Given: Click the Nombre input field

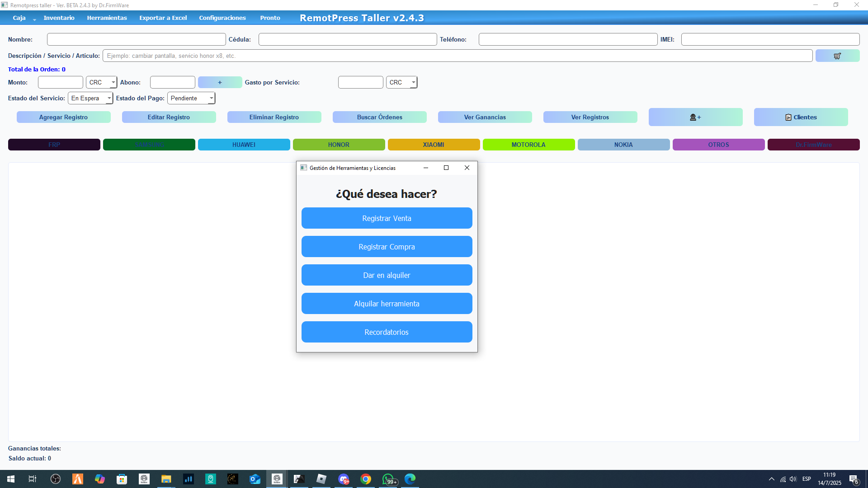Looking at the screenshot, I should click(136, 39).
